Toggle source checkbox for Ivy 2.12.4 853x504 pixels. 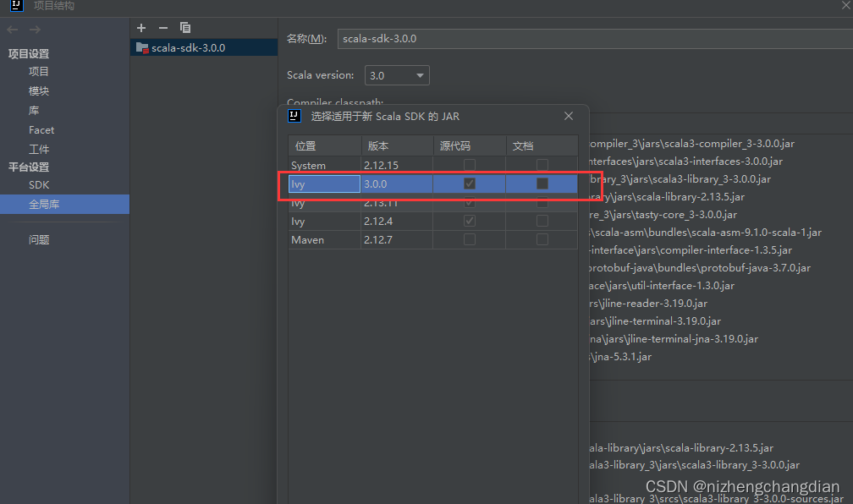(x=470, y=221)
